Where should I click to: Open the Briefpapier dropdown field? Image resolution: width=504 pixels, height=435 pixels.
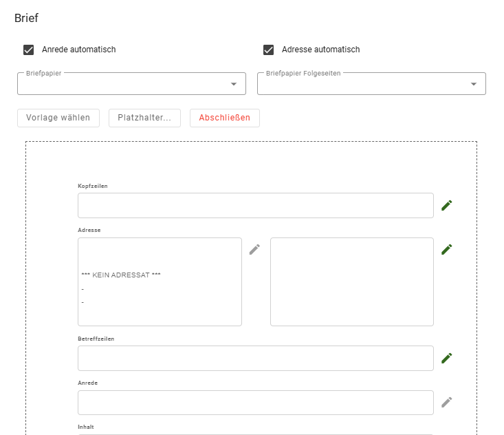124,84
